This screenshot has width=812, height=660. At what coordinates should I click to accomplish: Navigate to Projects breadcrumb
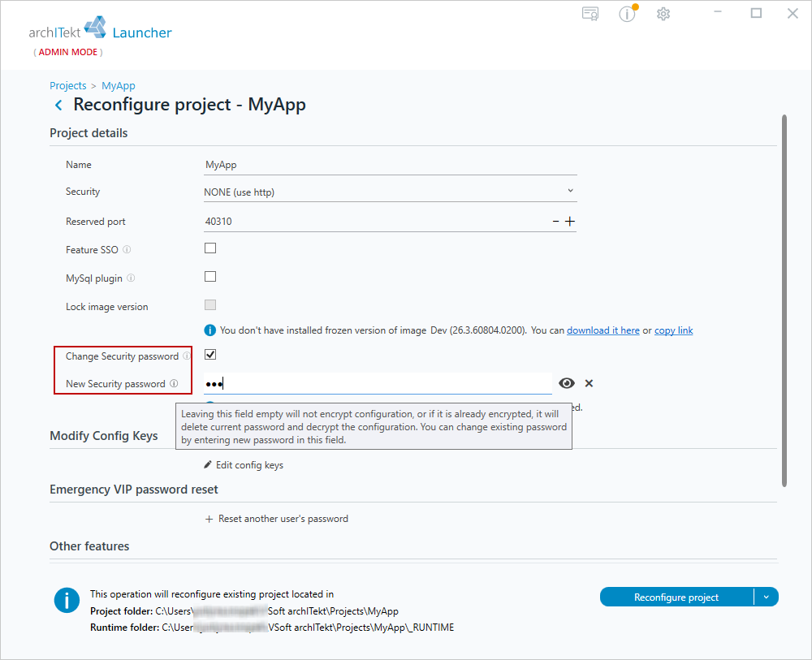[68, 85]
